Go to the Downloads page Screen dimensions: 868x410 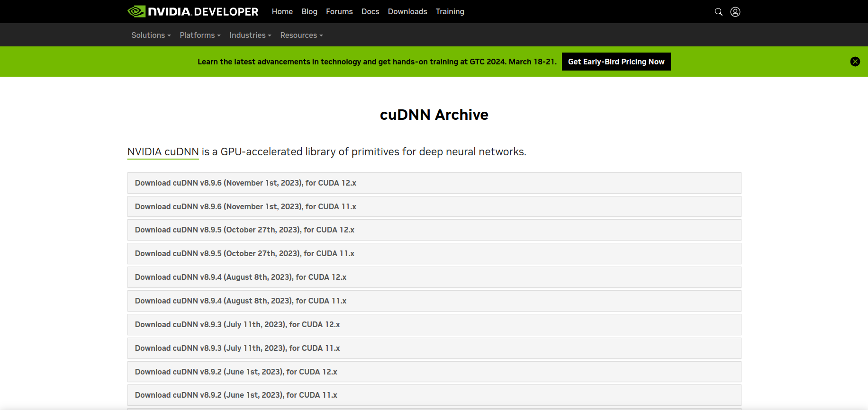[x=407, y=11]
